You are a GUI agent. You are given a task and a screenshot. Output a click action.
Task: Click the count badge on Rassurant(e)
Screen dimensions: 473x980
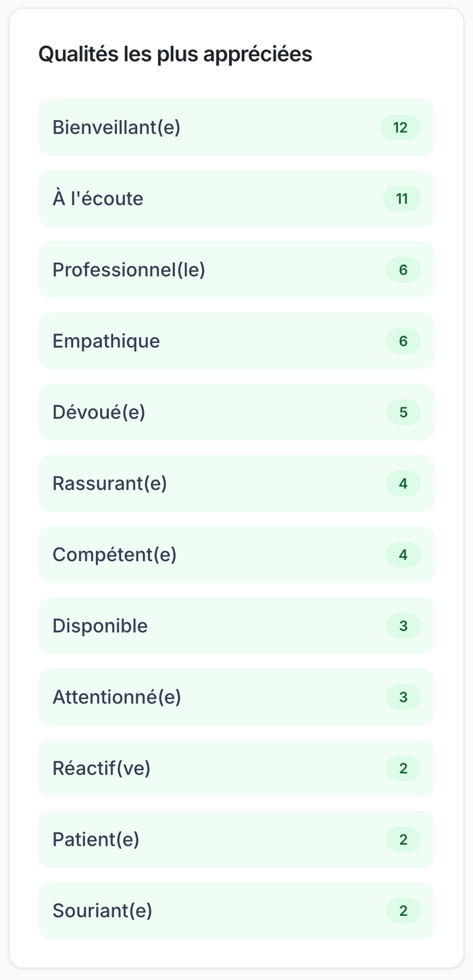coord(403,484)
